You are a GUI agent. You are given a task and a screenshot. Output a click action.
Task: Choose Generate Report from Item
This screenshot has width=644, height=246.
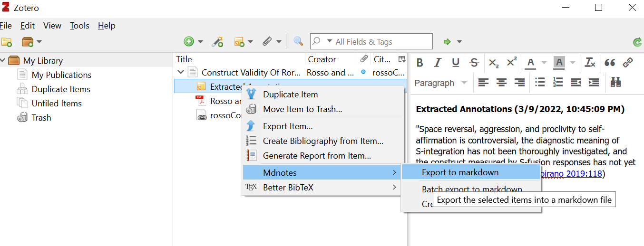(x=323, y=156)
